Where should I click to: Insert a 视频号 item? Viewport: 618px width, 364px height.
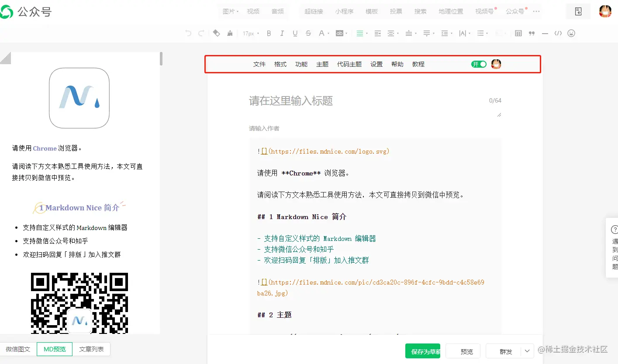484,11
